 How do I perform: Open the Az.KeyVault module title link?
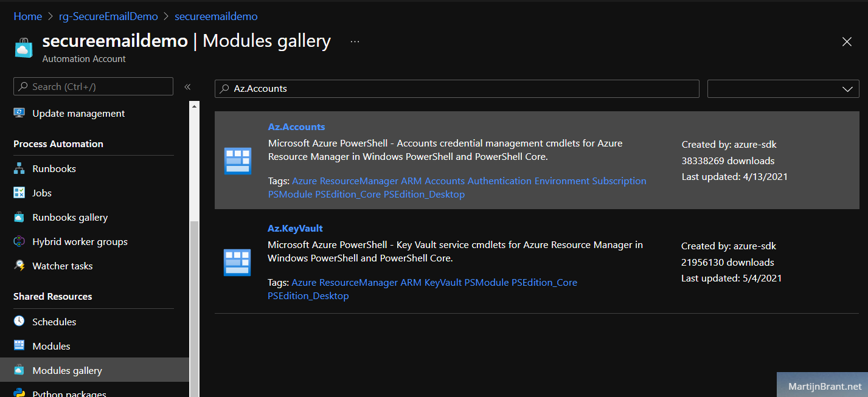point(295,229)
